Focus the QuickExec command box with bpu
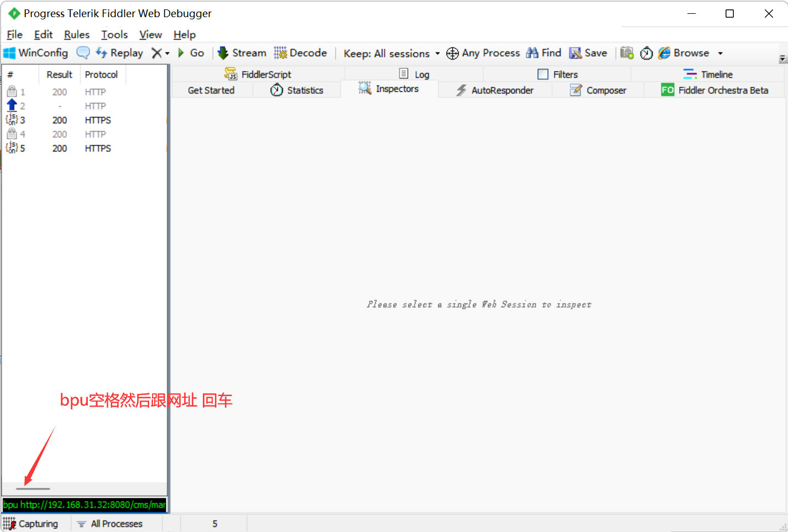 coord(85,505)
